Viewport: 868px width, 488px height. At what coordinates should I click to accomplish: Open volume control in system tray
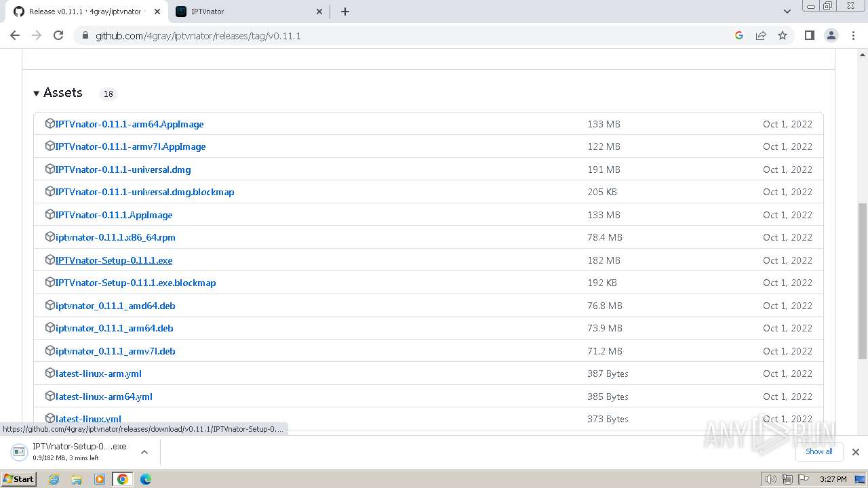click(770, 479)
